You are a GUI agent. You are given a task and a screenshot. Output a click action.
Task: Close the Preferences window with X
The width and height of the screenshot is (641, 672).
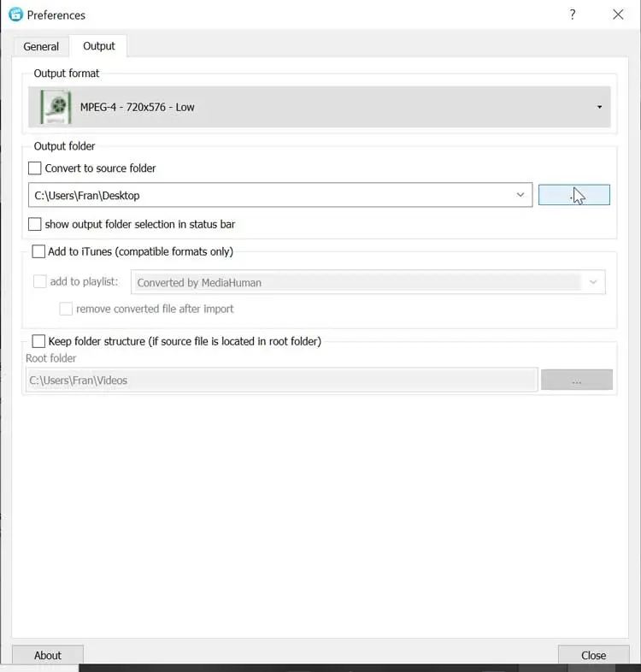pyautogui.click(x=618, y=15)
